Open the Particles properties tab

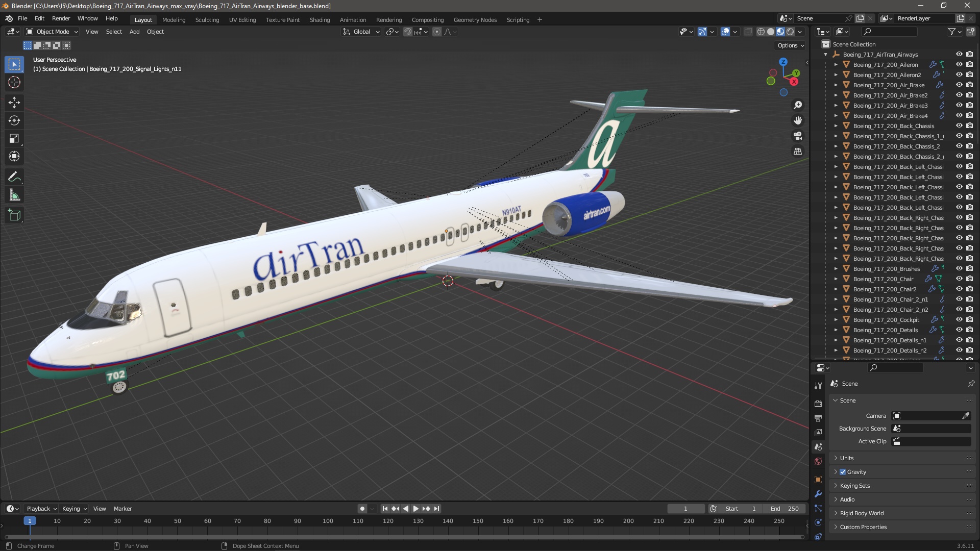818,508
